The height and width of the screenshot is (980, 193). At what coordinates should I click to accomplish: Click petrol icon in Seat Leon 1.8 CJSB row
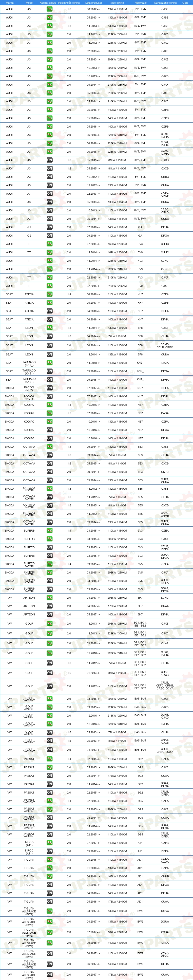(x=50, y=328)
